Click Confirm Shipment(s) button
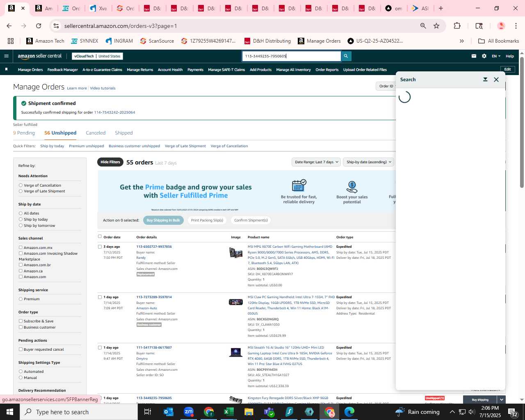 (x=251, y=220)
